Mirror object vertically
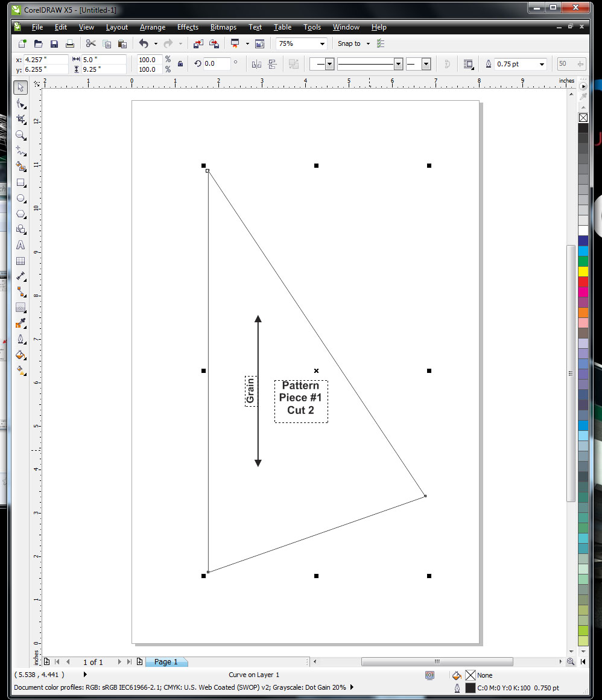Screen dimensions: 602x700 click(x=272, y=65)
